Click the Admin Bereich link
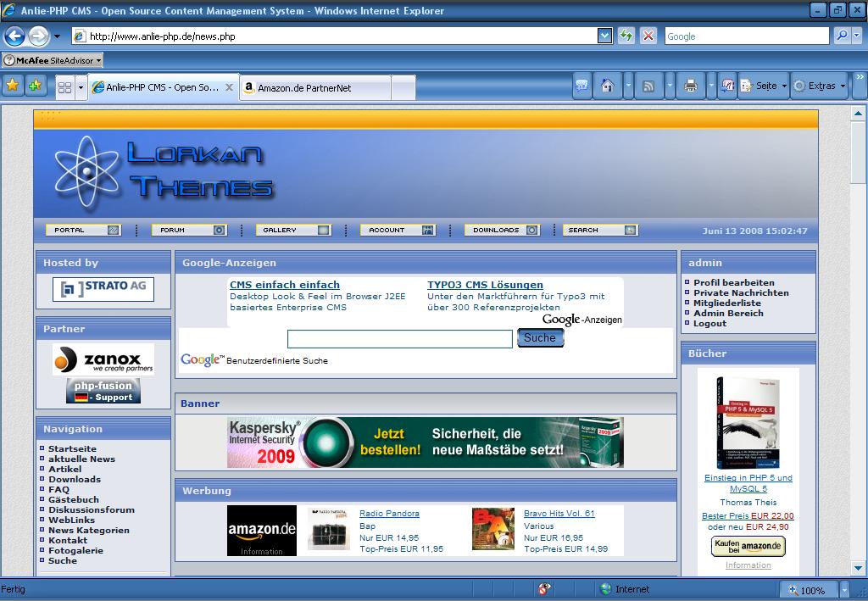 728,313
